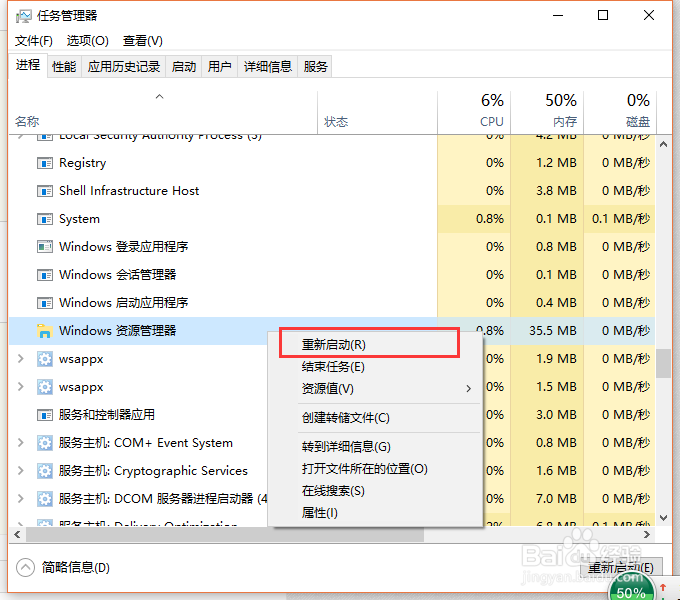Click the Shell Infrastructure Host icon
This screenshot has height=600, width=680.
click(45, 191)
